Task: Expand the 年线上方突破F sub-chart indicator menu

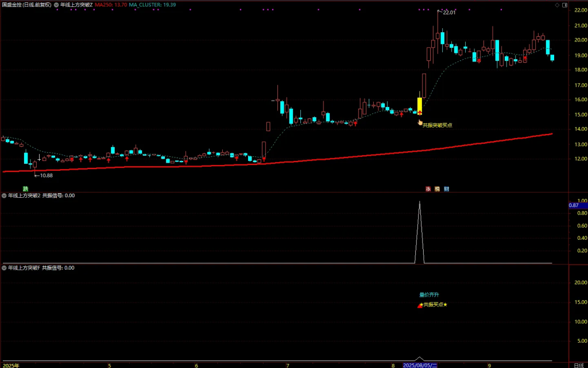Action: 5,268
